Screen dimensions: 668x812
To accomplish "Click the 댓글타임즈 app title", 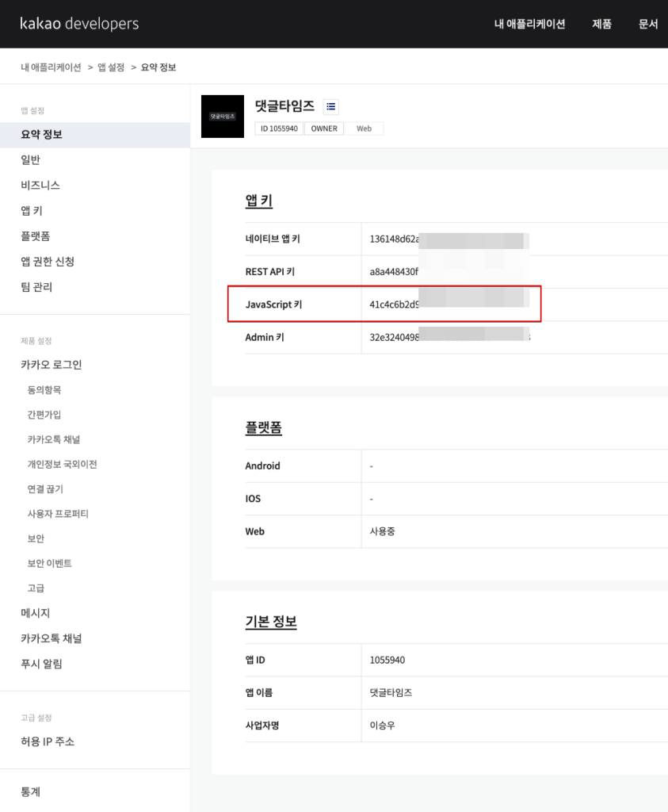I will [x=285, y=106].
